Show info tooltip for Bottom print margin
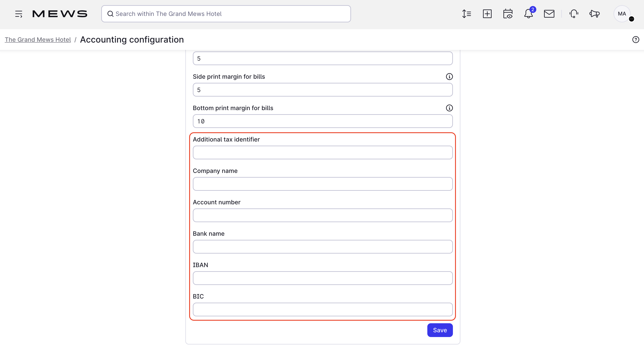Viewport: 644px width, 351px height. 449,108
